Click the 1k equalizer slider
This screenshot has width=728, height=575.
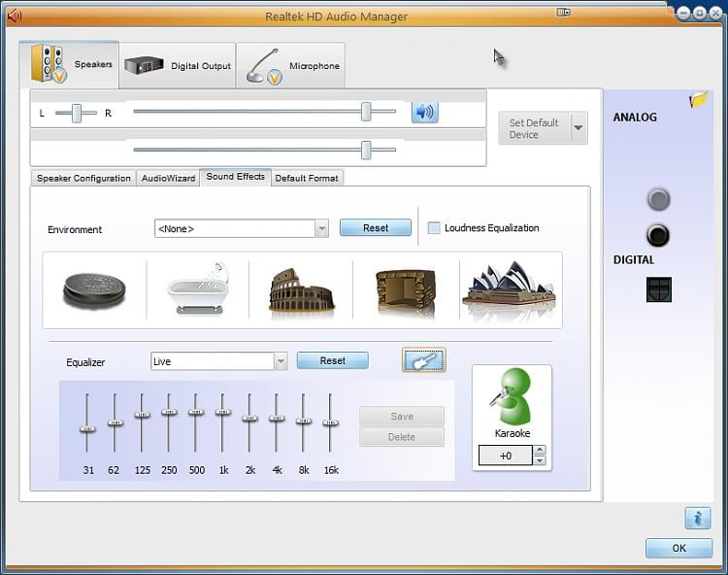223,412
